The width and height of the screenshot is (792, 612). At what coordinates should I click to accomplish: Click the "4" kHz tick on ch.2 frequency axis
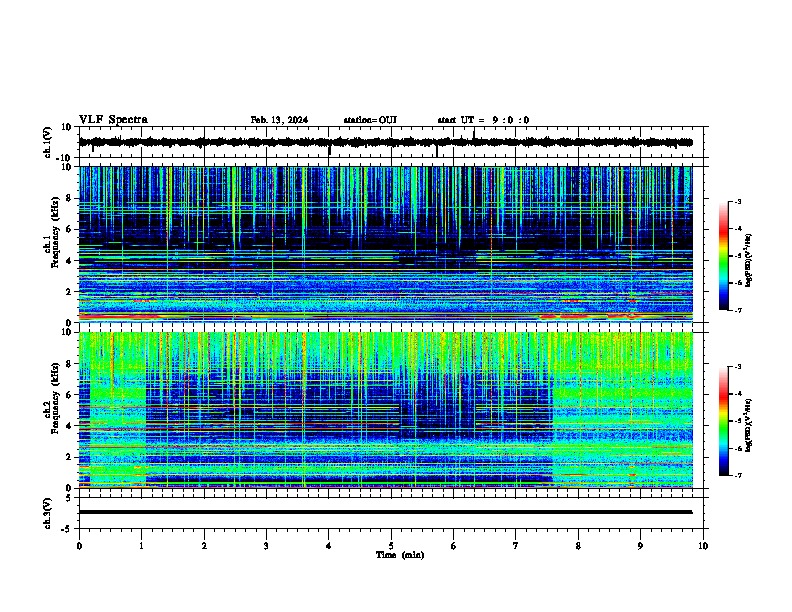pyautogui.click(x=70, y=426)
